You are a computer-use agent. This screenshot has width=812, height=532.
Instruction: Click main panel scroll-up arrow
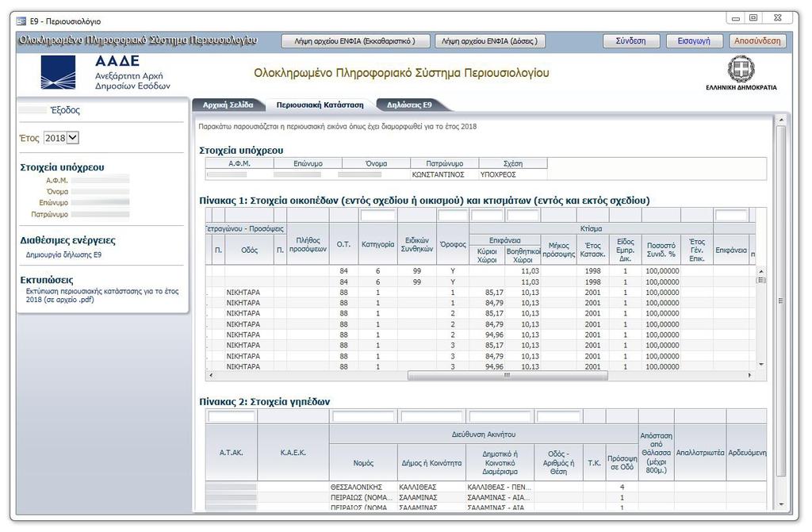pyautogui.click(x=781, y=120)
